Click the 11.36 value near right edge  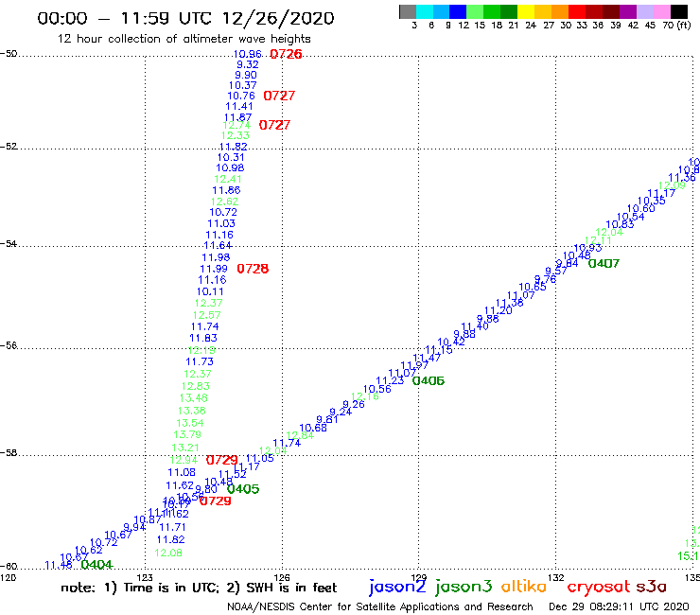pyautogui.click(x=682, y=177)
